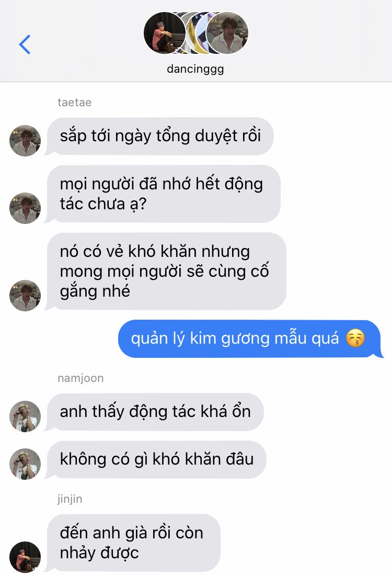Select the bubble starting 'nó có vẻ khó khăn'

click(166, 272)
